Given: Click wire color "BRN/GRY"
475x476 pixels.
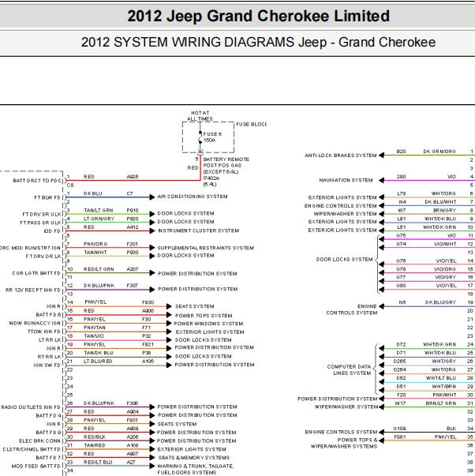Looking at the screenshot, I should [445, 210].
